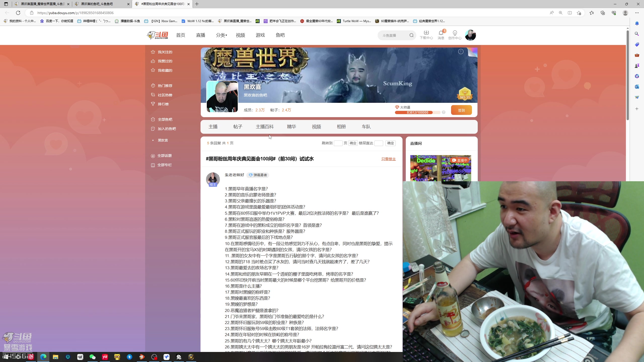
Task: Open 排行榜 in left sidebar
Action: (x=160, y=104)
